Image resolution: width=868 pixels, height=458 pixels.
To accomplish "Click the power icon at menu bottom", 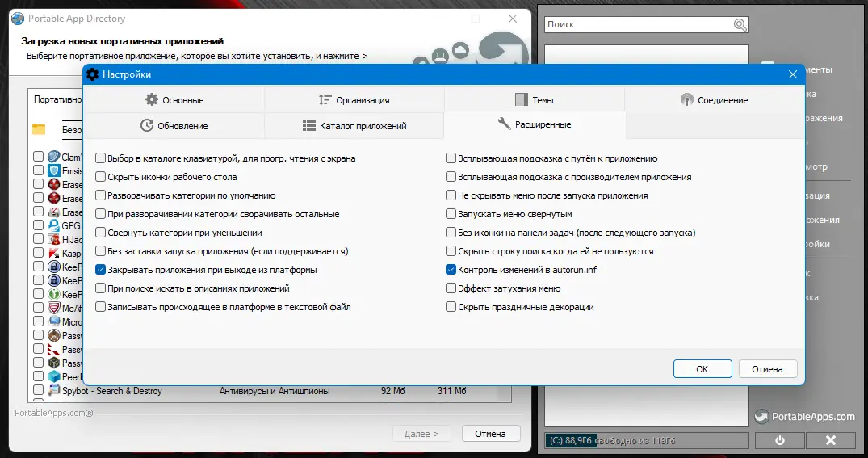I will coord(780,440).
